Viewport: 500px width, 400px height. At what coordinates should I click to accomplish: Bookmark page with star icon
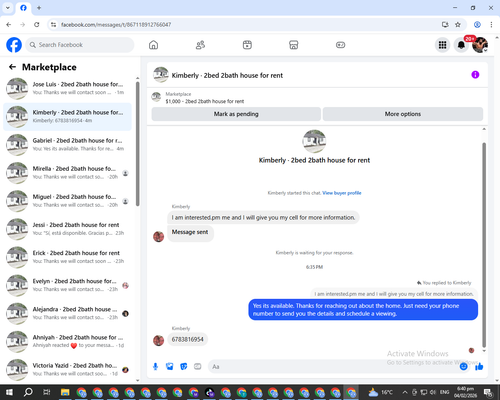coord(458,25)
